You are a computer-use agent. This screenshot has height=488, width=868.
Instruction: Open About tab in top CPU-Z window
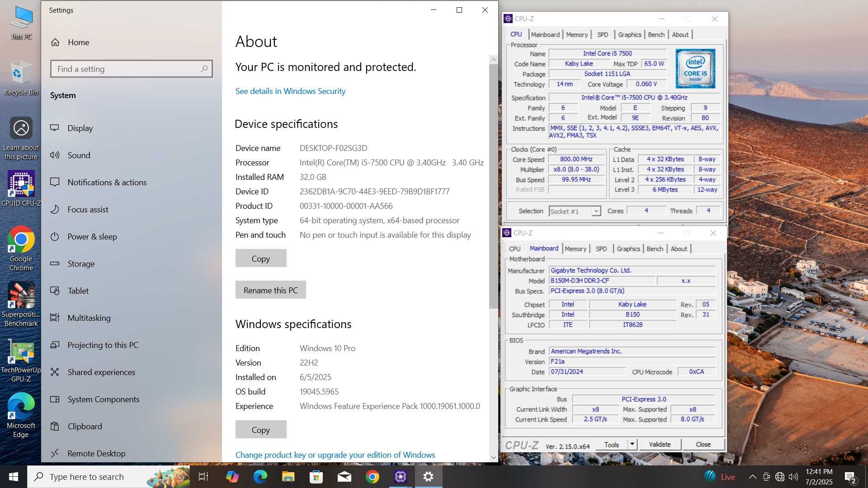680,35
